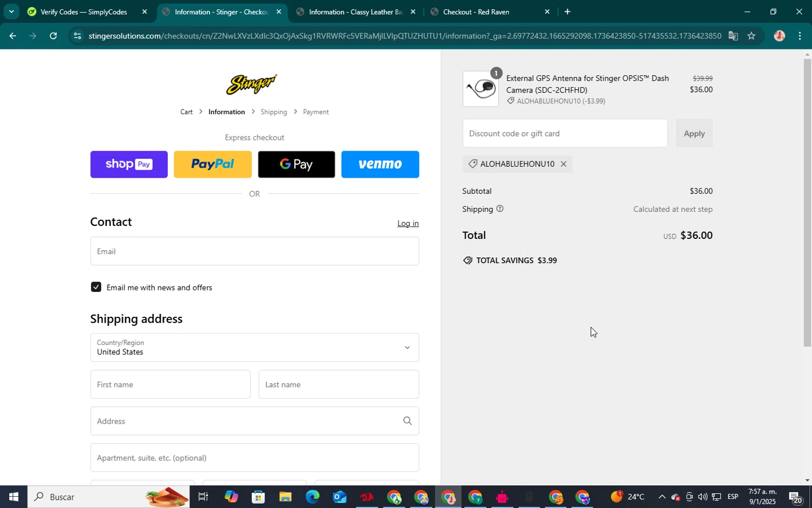The width and height of the screenshot is (812, 508).
Task: Open Microsoft Store from the taskbar
Action: point(258,497)
